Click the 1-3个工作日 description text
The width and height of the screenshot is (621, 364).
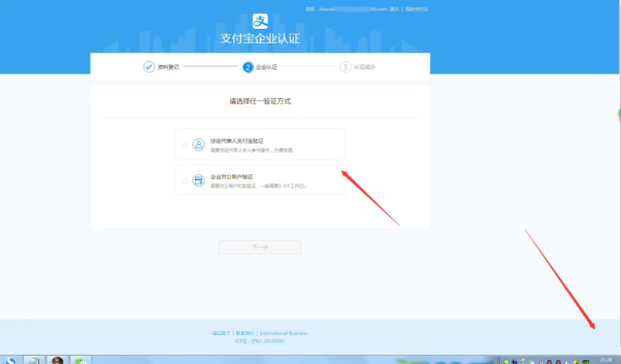click(x=258, y=186)
